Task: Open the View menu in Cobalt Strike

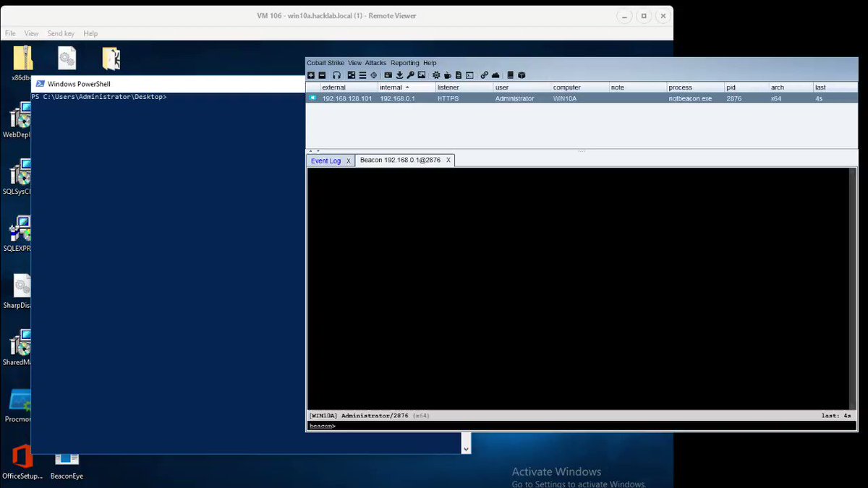Action: tap(354, 63)
